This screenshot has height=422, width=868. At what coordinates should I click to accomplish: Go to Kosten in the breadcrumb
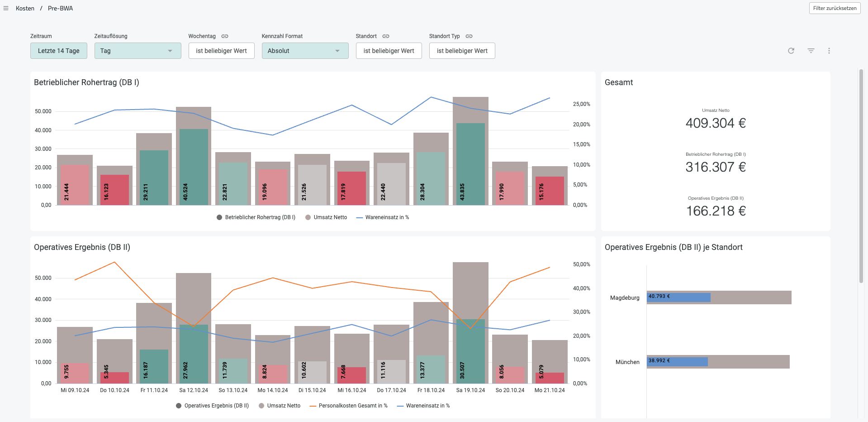pos(25,8)
